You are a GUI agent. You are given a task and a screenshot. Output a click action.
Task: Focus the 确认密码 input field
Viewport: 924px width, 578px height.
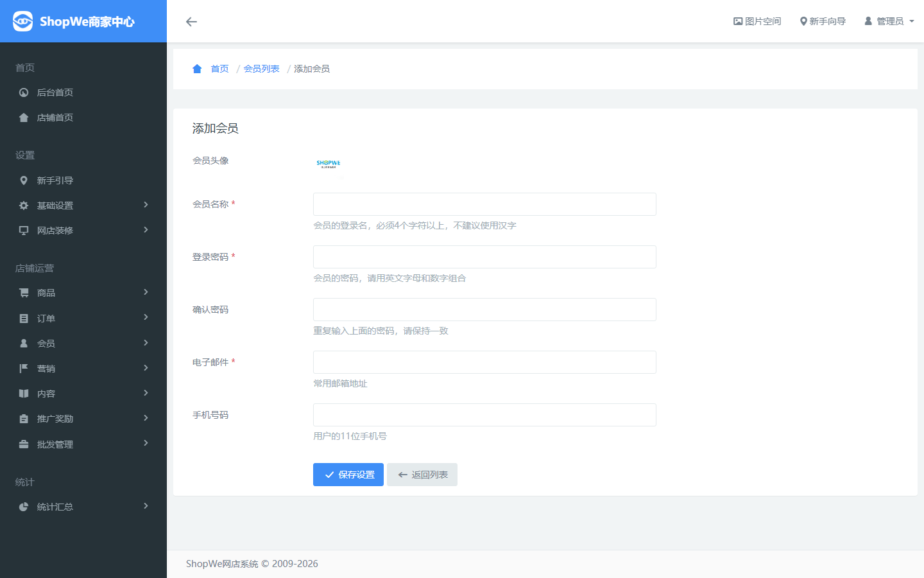(x=484, y=310)
